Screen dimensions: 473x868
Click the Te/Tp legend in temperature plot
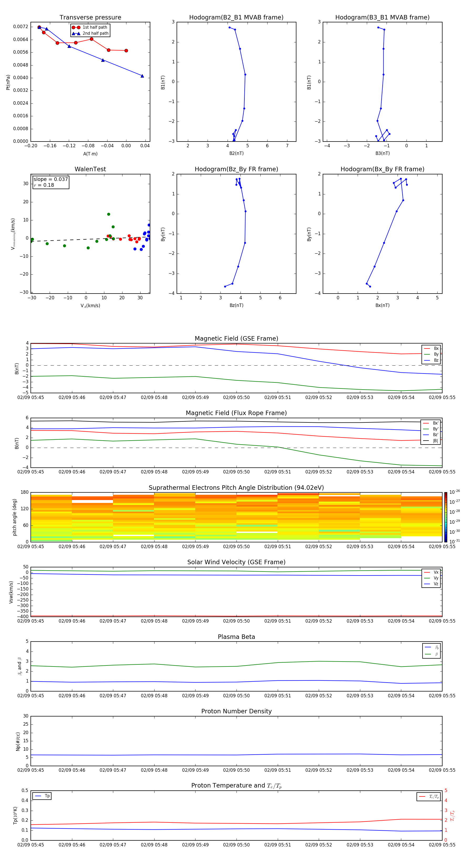429,796
